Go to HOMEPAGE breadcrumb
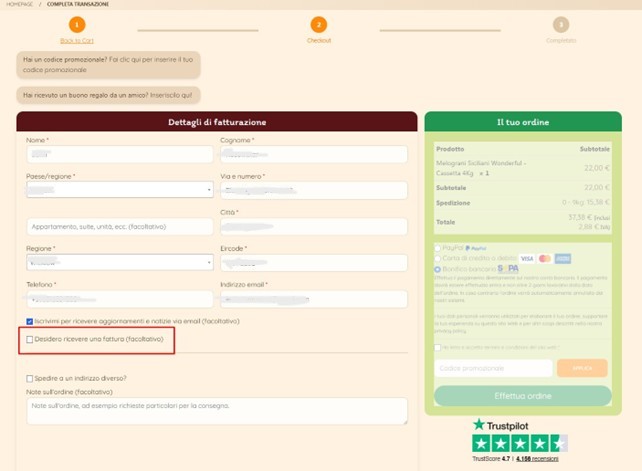Viewport: 642px width, 471px height. tap(17, 4)
